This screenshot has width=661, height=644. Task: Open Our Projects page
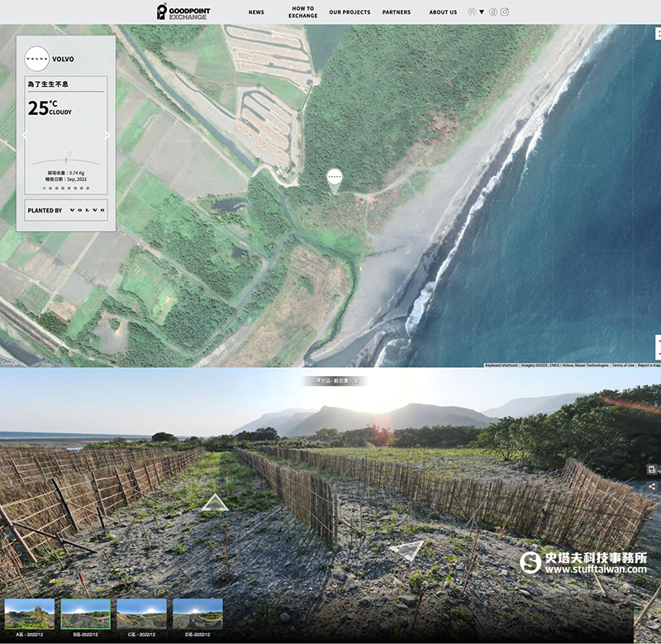pos(350,12)
